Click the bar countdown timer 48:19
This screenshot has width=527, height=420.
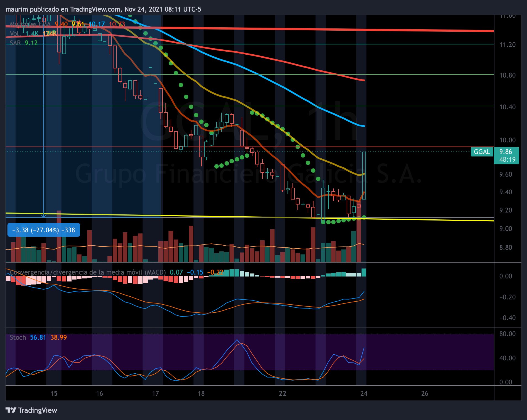pos(507,160)
